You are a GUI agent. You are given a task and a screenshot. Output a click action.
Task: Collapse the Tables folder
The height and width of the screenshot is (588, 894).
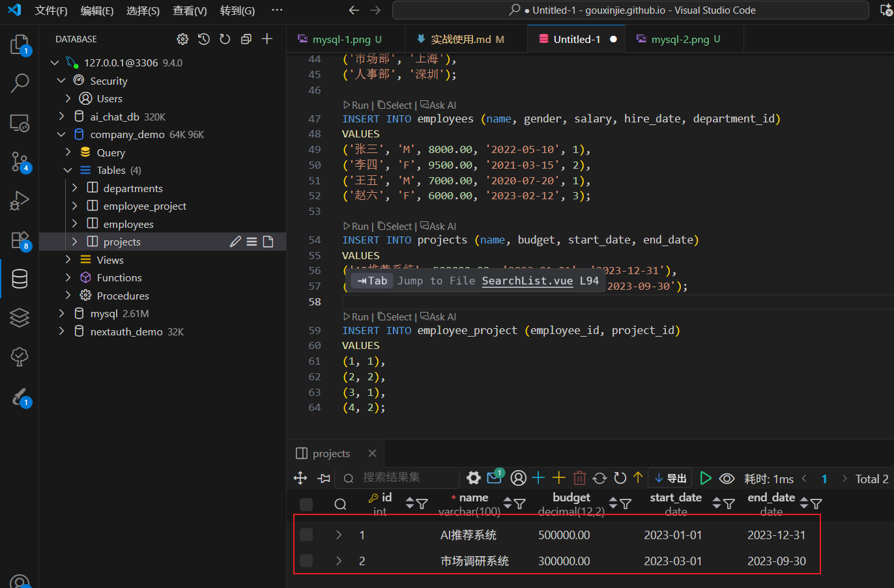pos(68,170)
